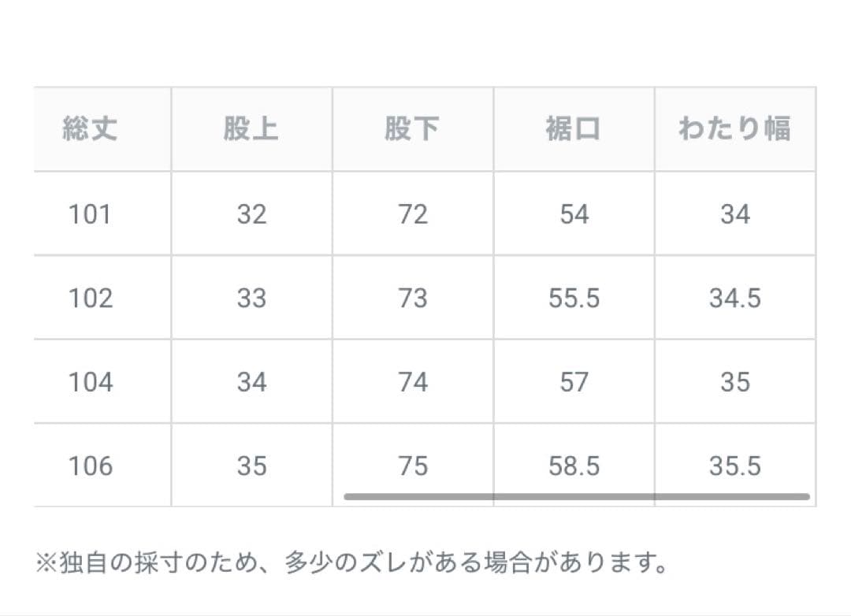Select the わたり幅 value 35.5
Image resolution: width=851 pixels, height=616 pixels.
point(734,466)
